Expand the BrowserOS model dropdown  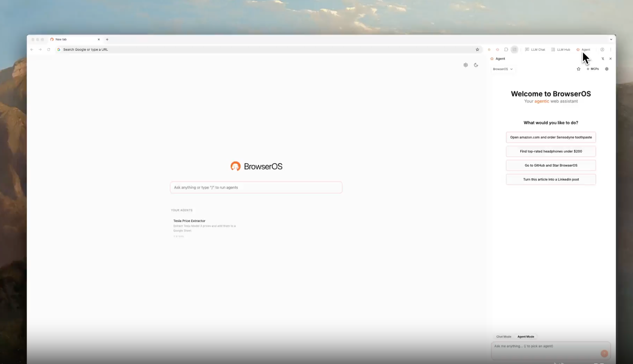(503, 69)
